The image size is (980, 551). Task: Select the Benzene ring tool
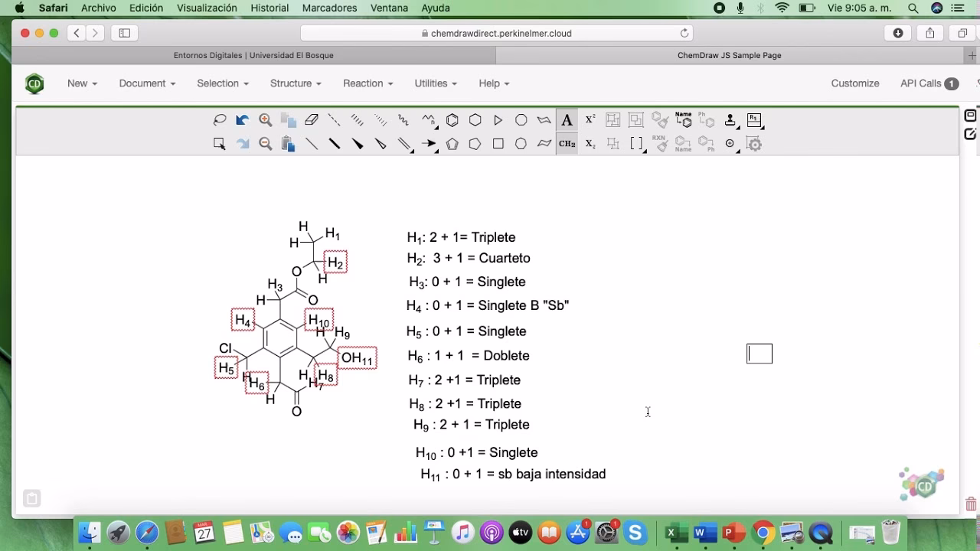click(452, 120)
